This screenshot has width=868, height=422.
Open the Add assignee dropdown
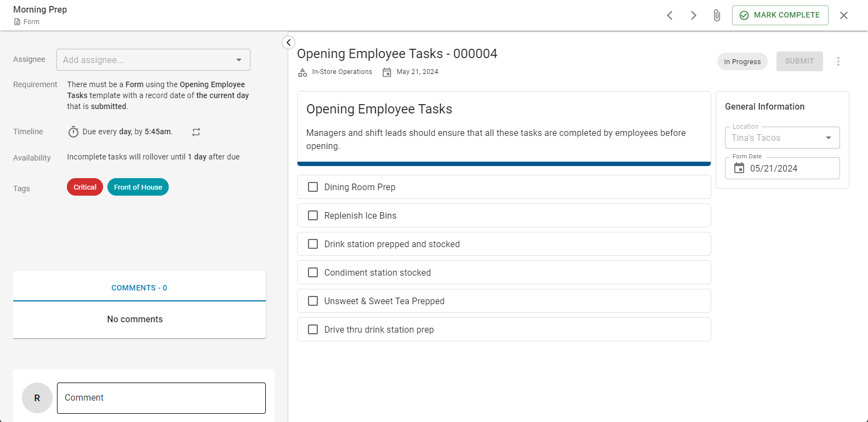[153, 60]
